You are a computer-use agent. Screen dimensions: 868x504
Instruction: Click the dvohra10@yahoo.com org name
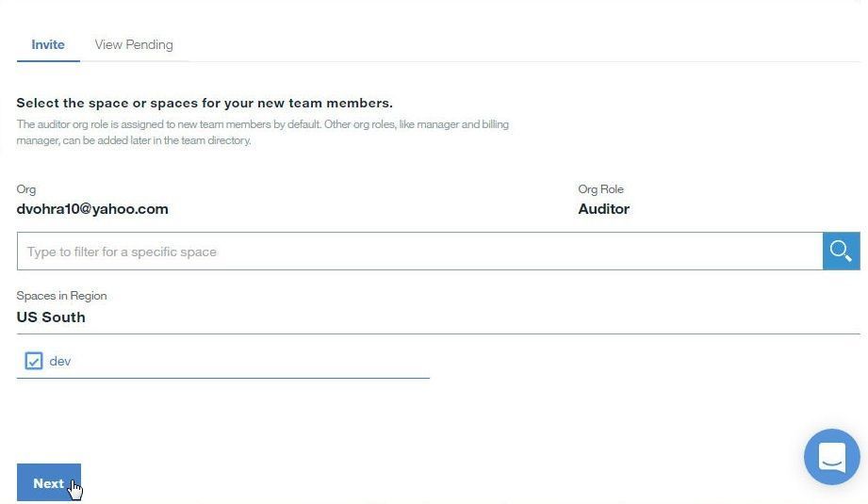pos(92,208)
